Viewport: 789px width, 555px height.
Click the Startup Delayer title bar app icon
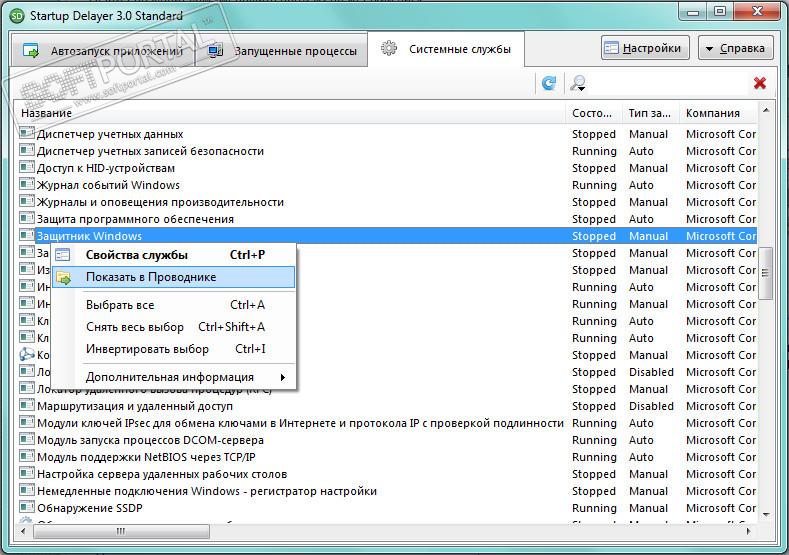click(17, 15)
